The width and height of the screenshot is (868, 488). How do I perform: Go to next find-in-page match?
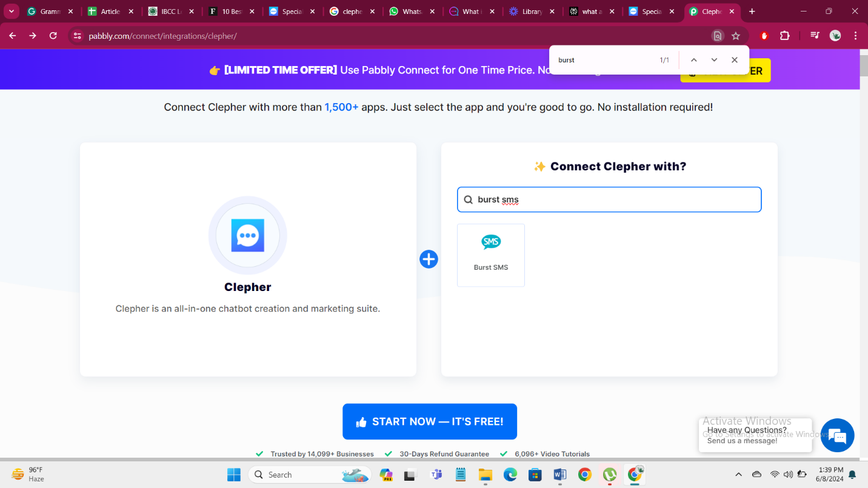point(714,60)
